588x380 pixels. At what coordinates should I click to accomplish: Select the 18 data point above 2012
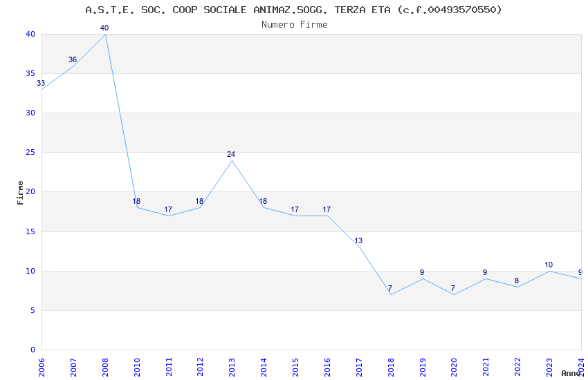point(199,202)
